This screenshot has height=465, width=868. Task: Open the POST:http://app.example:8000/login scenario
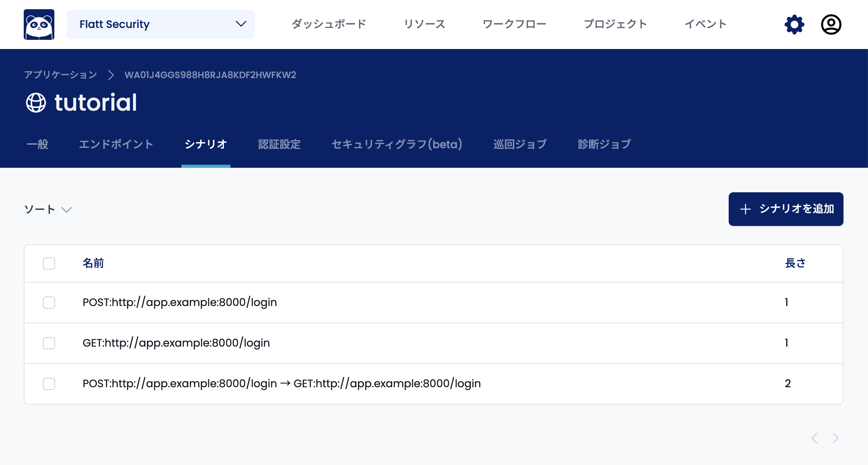click(x=180, y=303)
